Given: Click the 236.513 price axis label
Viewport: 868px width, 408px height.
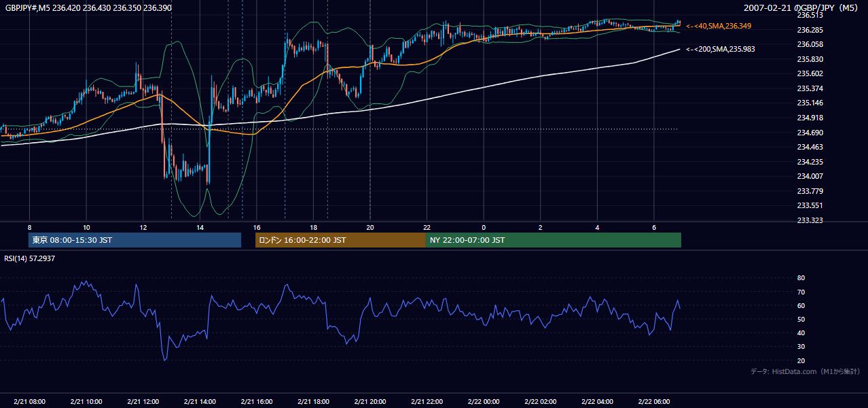Looking at the screenshot, I should pos(810,15).
